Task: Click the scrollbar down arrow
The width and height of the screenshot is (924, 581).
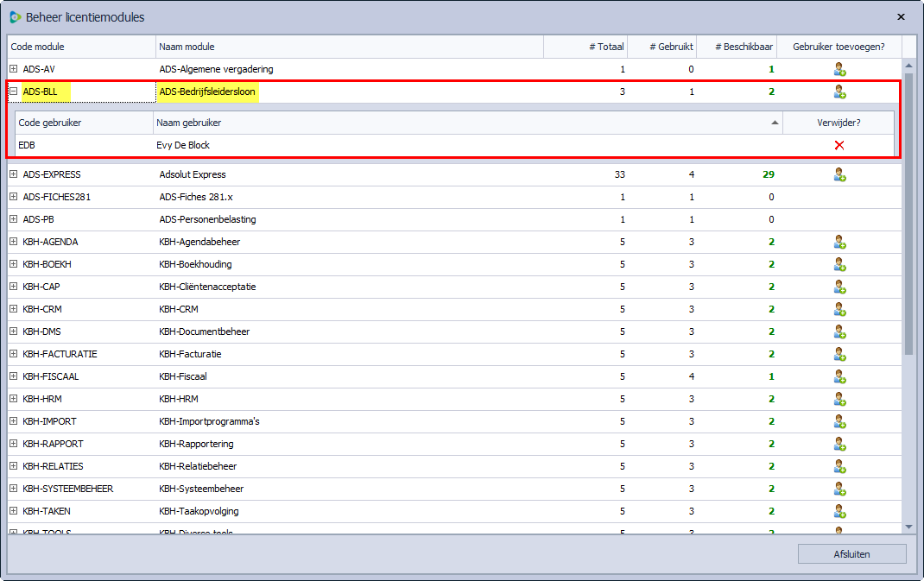Action: click(x=908, y=527)
